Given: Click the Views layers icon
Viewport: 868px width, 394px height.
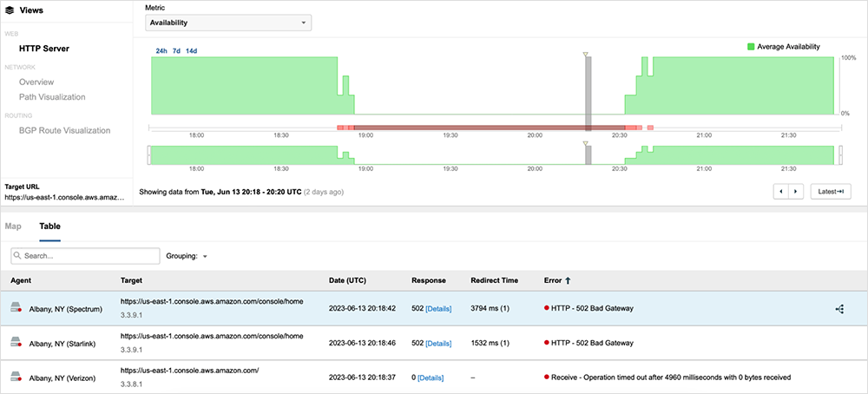Looking at the screenshot, I should (10, 11).
